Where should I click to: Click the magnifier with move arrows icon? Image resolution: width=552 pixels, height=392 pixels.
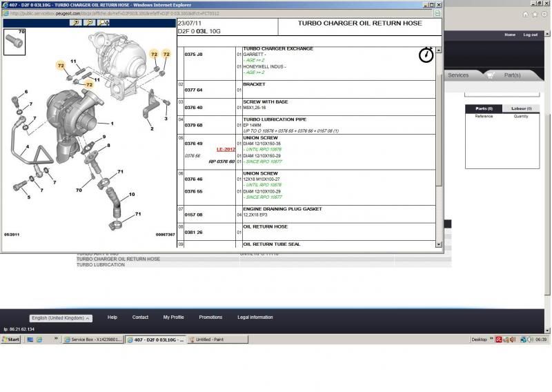coord(103,23)
